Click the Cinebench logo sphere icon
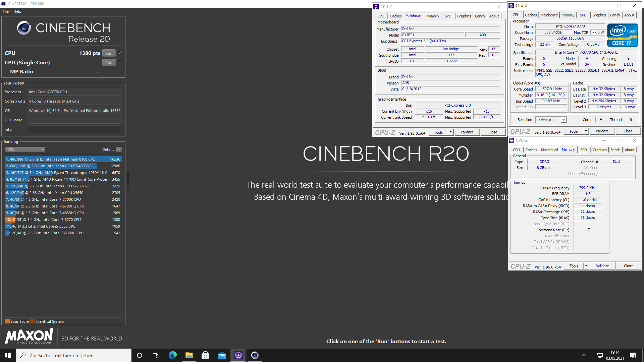This screenshot has width=644, height=362. [x=24, y=28]
